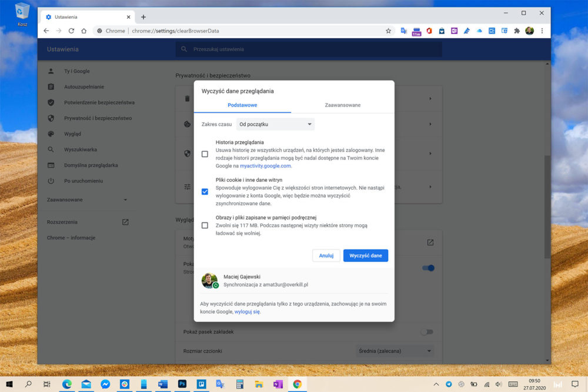Open Potwierdzenie bezpieczeństwa in sidebar
This screenshot has height=392, width=588.
coord(99,102)
